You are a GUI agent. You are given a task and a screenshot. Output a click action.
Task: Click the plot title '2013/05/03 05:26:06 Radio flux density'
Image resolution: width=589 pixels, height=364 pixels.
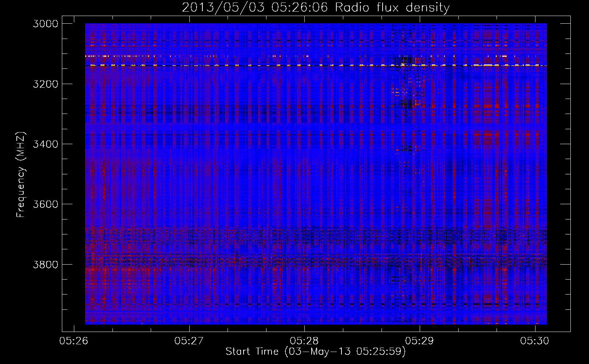[316, 8]
